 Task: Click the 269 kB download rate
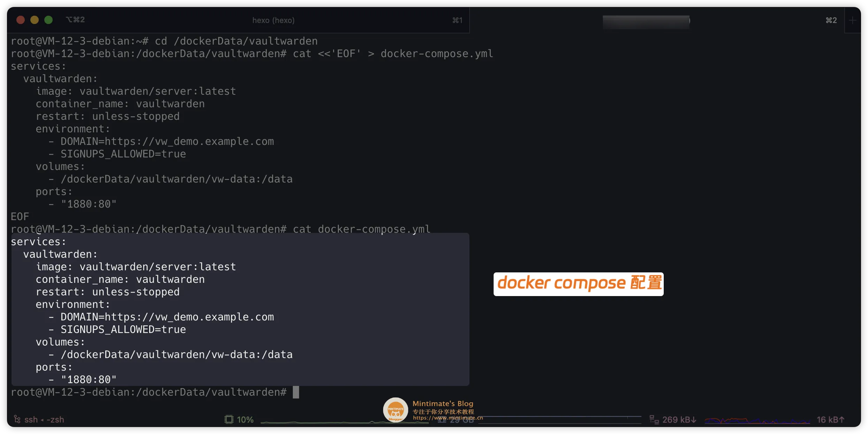pyautogui.click(x=679, y=419)
